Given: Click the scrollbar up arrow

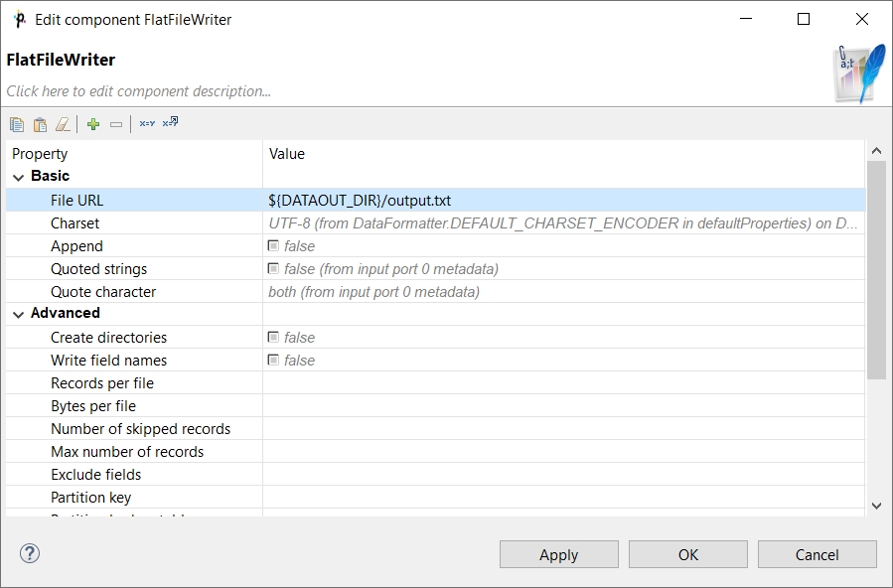Looking at the screenshot, I should click(x=876, y=151).
